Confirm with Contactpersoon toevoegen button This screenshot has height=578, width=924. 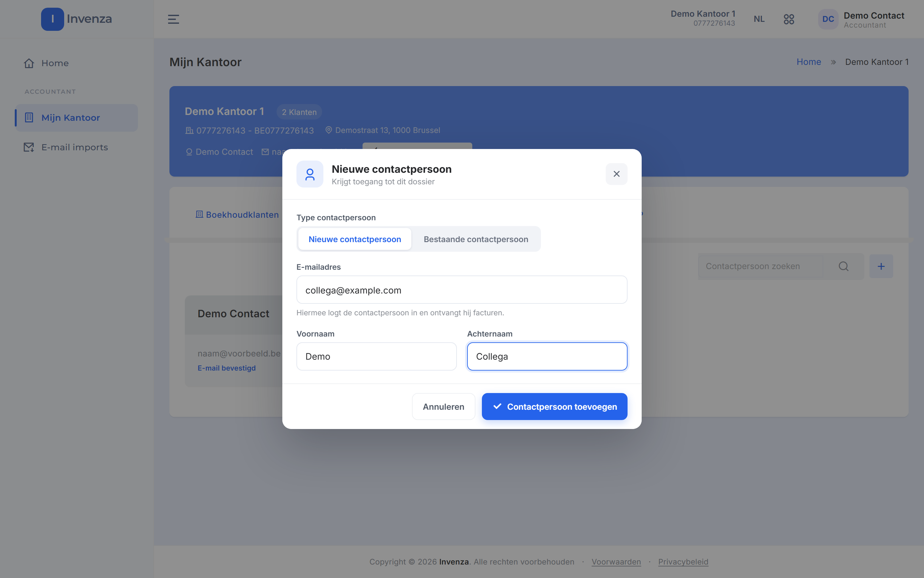click(554, 406)
